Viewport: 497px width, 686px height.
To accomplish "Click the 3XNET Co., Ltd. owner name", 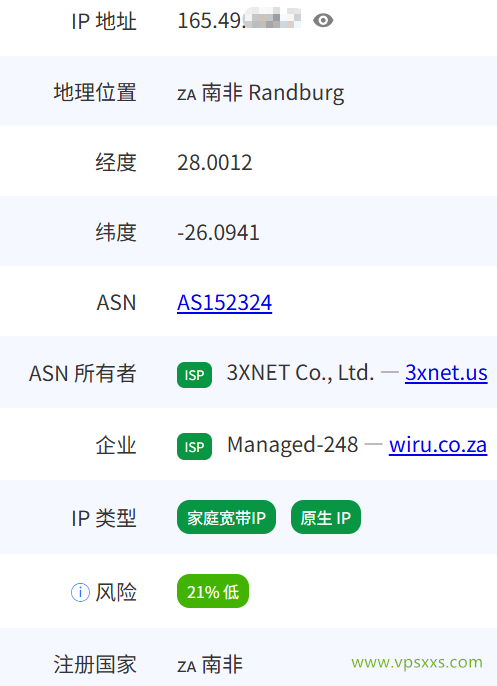I will (x=301, y=373).
